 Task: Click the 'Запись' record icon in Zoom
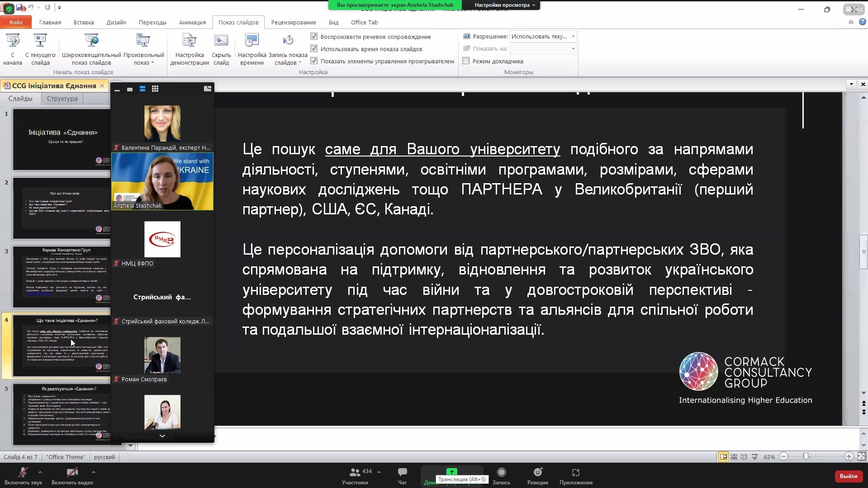(501, 473)
